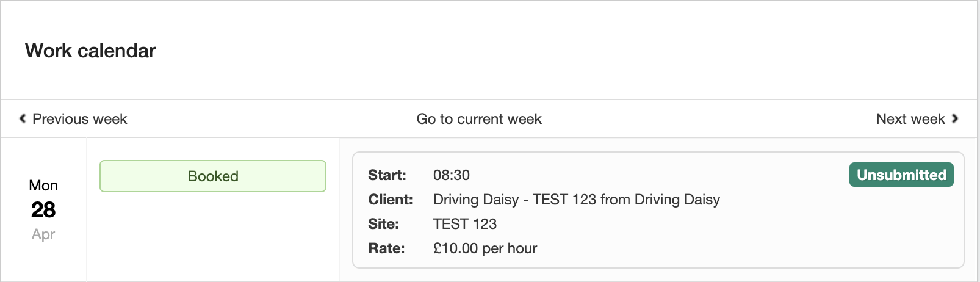The image size is (980, 282).
Task: Click the Work calendar heading
Action: tap(90, 51)
